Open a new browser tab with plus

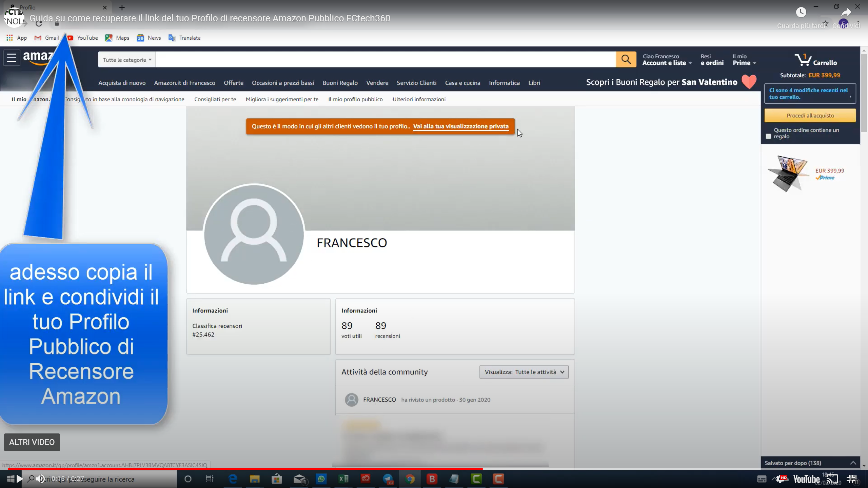[x=122, y=7]
